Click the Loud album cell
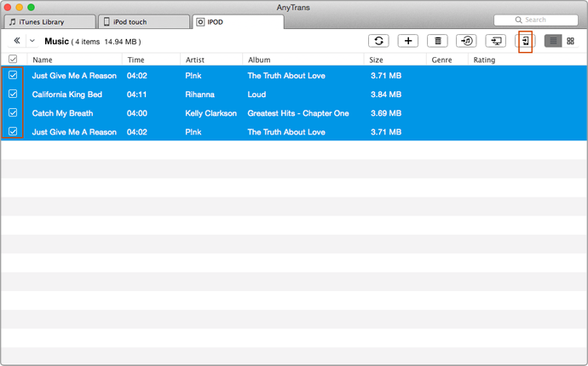This screenshot has height=366, width=588. [257, 94]
